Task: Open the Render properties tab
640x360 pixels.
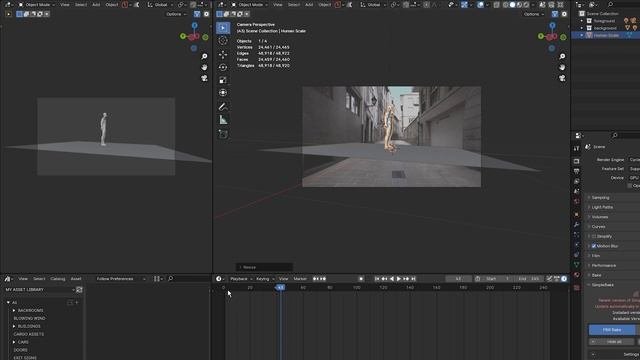Action: coord(576,161)
